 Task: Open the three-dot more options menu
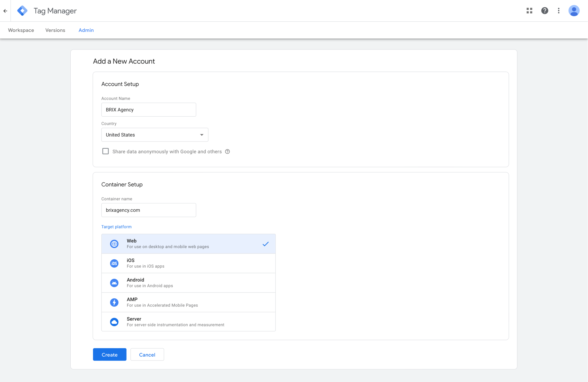(558, 10)
